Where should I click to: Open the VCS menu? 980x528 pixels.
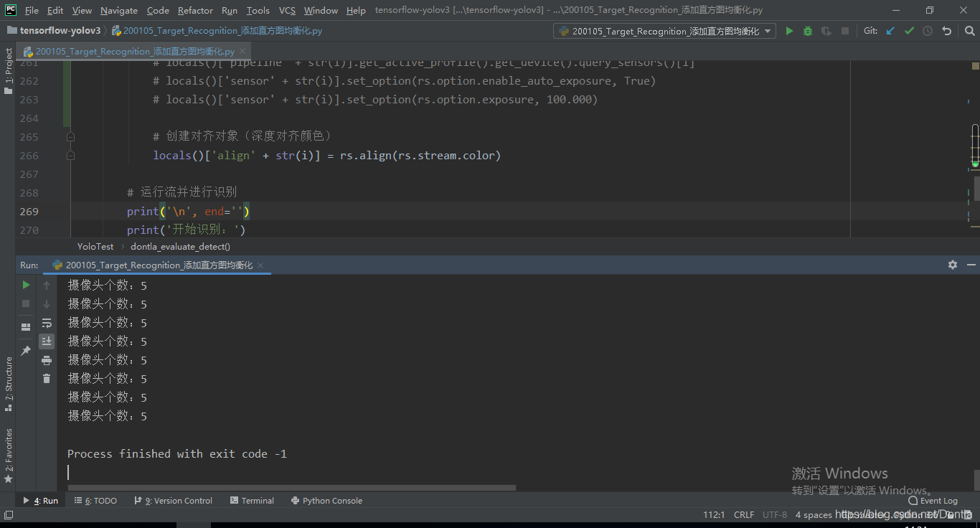point(287,10)
